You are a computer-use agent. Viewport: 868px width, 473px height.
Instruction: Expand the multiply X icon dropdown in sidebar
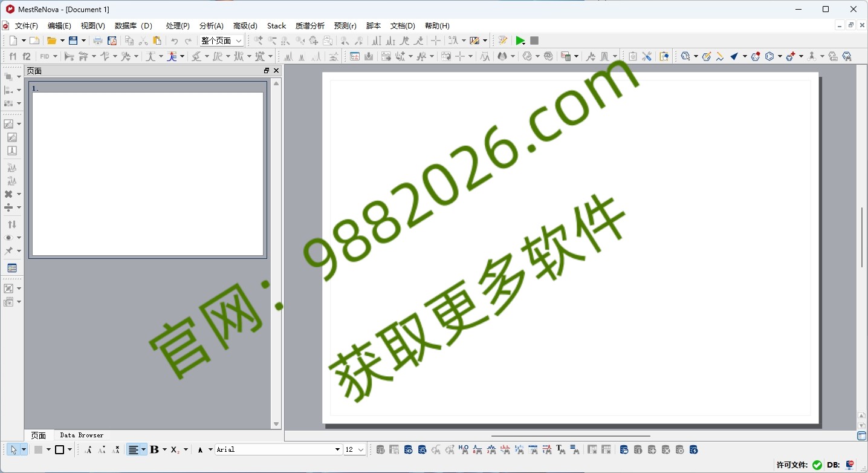(19, 194)
